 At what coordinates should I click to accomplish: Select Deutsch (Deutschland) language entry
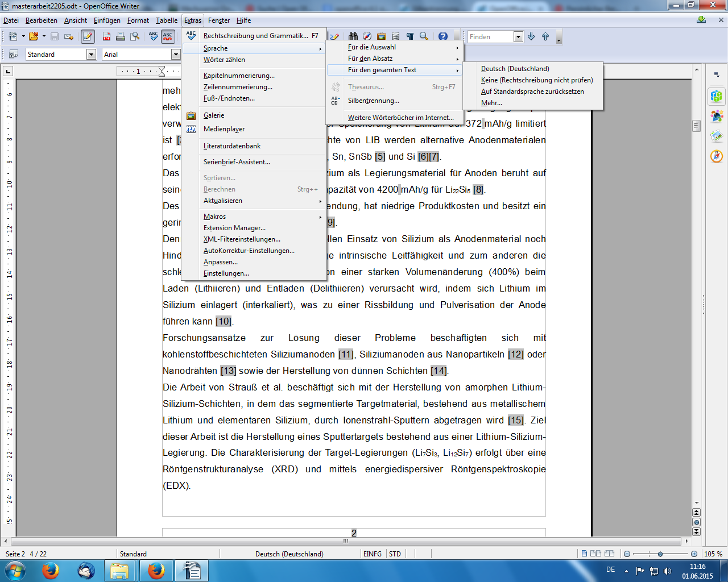515,69
